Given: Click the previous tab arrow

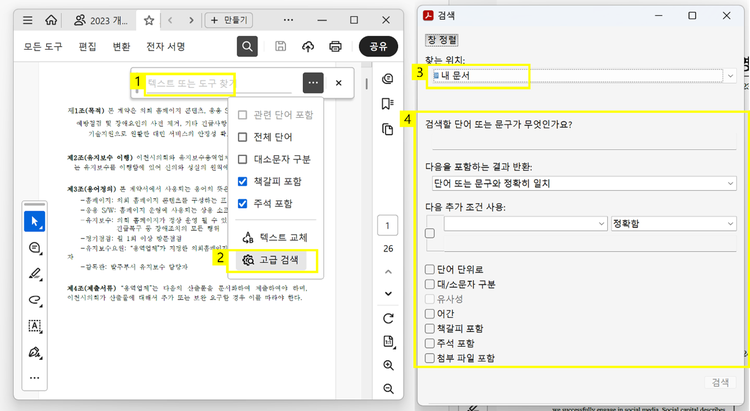Looking at the screenshot, I should click(170, 20).
